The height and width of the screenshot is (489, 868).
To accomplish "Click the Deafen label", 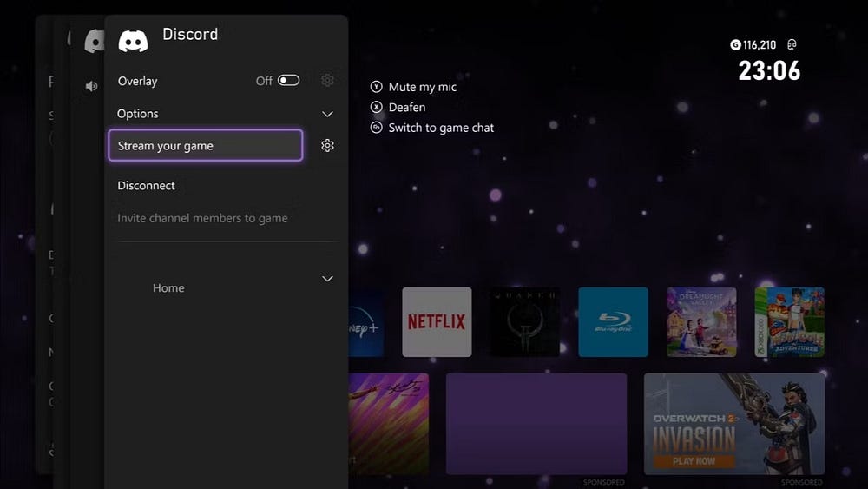I will click(x=407, y=108).
